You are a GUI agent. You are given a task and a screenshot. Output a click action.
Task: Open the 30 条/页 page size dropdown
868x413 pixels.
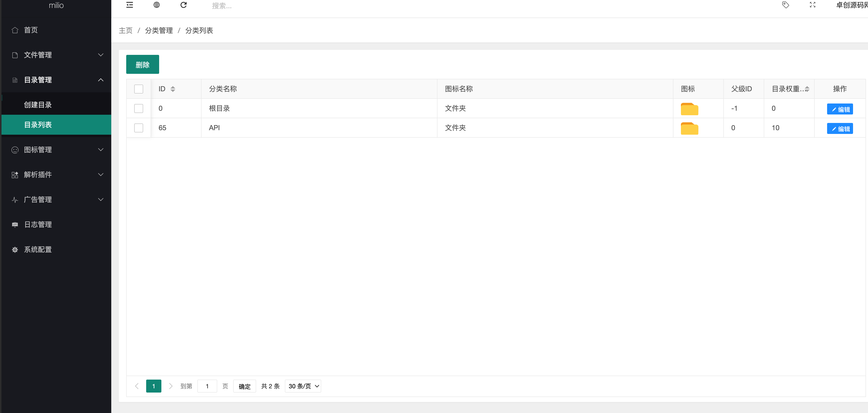pyautogui.click(x=303, y=386)
